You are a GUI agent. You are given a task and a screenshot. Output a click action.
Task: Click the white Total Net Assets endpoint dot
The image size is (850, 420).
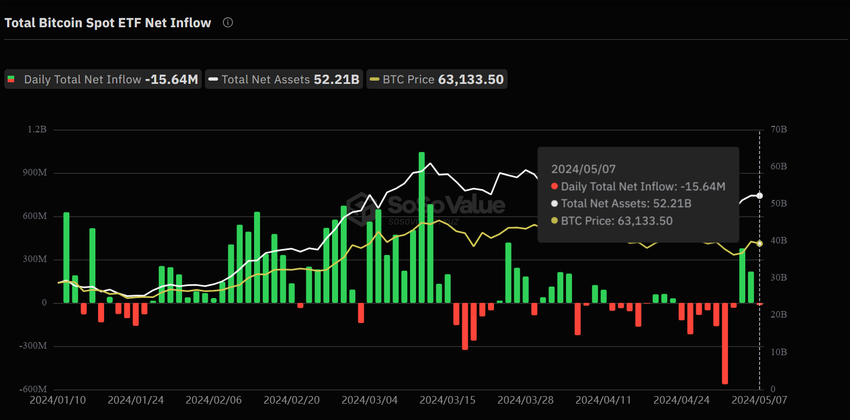click(760, 196)
